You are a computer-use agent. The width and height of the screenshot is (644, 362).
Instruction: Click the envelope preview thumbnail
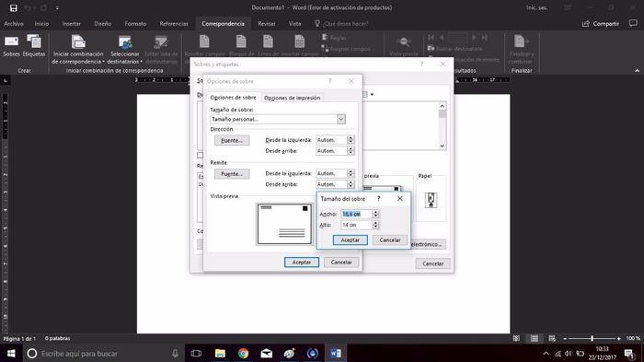[284, 224]
